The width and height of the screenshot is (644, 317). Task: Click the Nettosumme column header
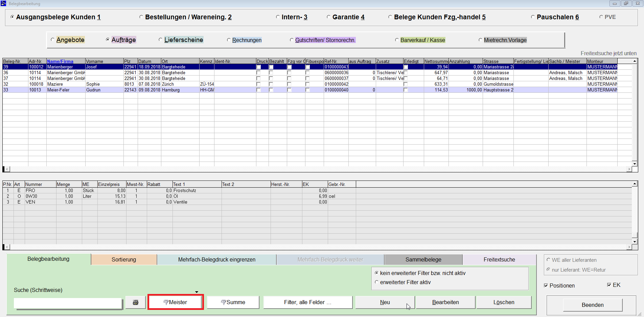[436, 61]
